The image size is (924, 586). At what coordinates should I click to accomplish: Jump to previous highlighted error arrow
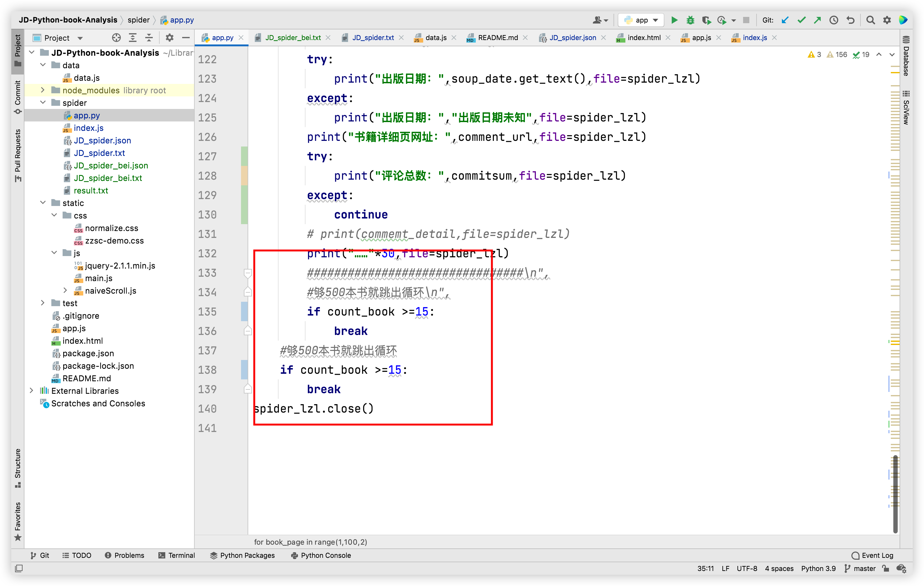click(879, 54)
